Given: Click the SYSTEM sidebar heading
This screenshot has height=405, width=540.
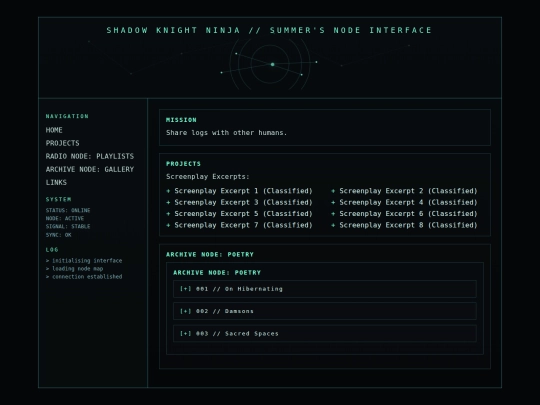Looking at the screenshot, I should pyautogui.click(x=59, y=199).
